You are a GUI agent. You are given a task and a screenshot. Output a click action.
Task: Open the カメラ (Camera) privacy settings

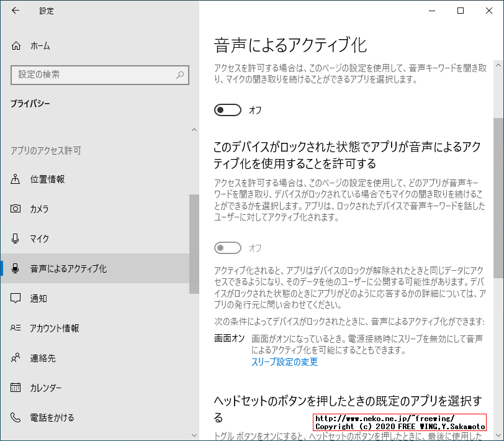point(14,209)
